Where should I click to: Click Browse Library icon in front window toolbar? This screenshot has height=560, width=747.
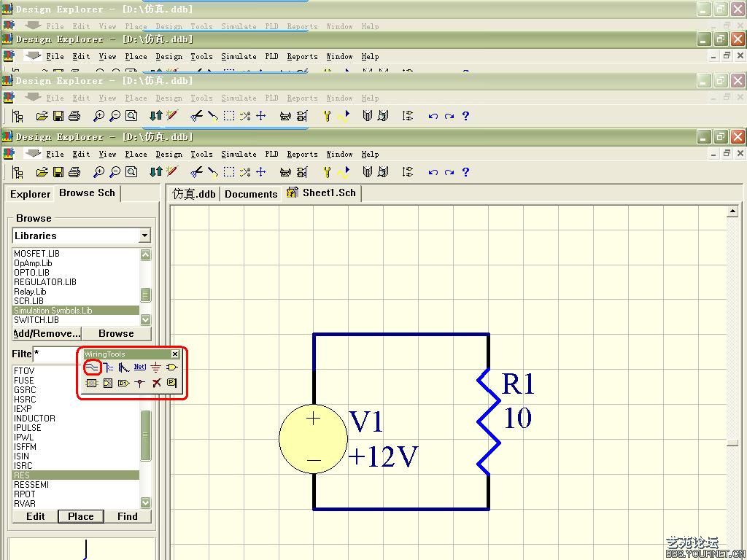383,172
